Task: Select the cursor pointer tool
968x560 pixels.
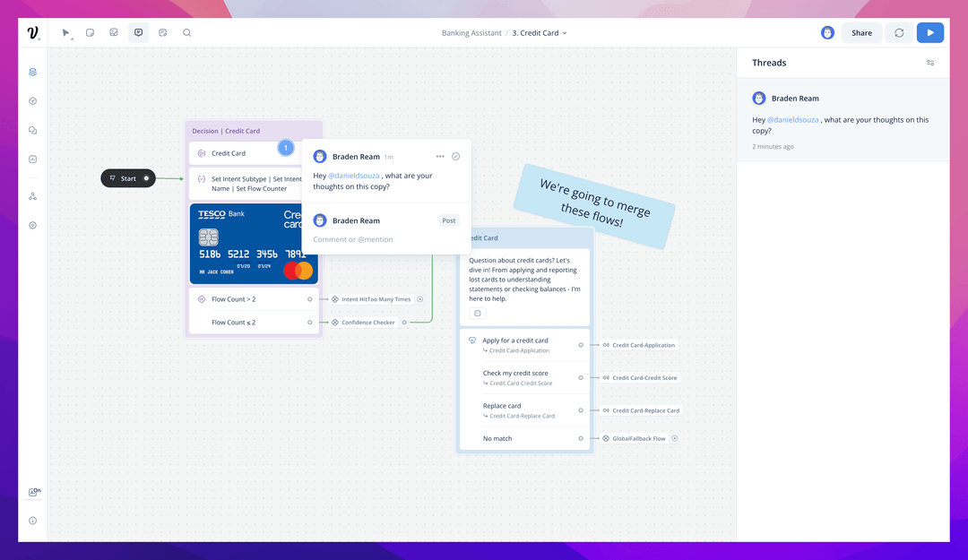Action: pos(65,33)
